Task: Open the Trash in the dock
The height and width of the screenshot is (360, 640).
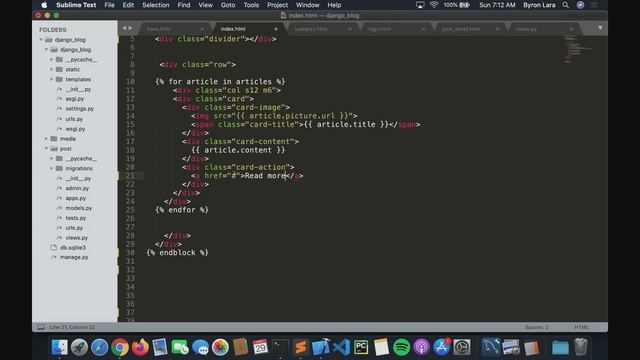Action: click(580, 347)
